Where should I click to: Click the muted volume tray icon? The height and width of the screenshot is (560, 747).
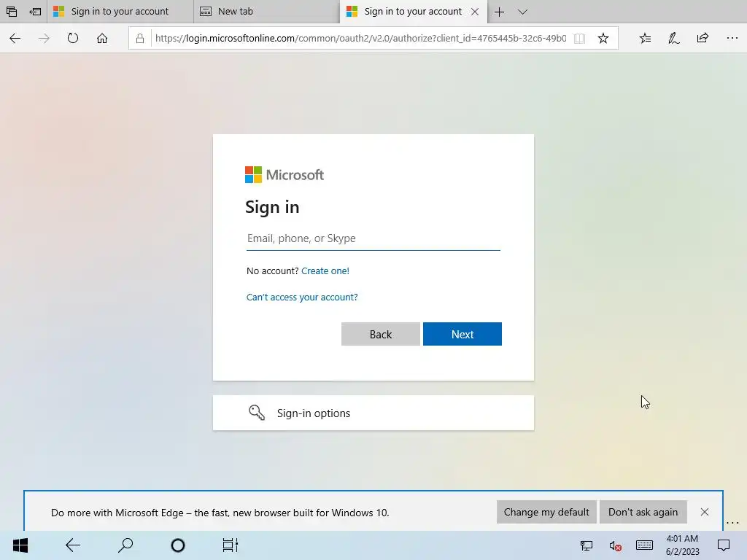(x=615, y=545)
